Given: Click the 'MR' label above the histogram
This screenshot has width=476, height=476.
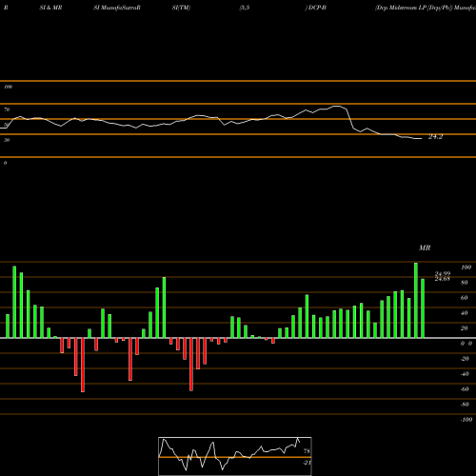Looking at the screenshot, I should 425,248.
